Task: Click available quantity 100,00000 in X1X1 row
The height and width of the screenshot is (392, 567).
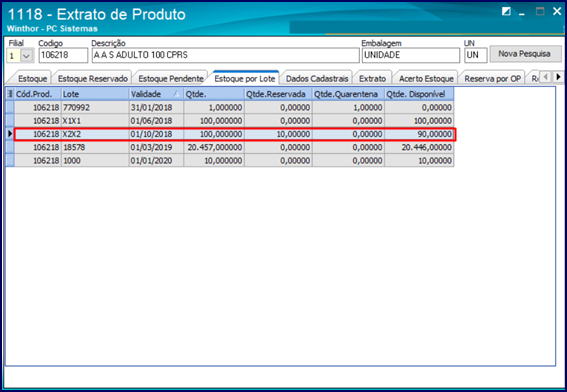Action: [419, 121]
